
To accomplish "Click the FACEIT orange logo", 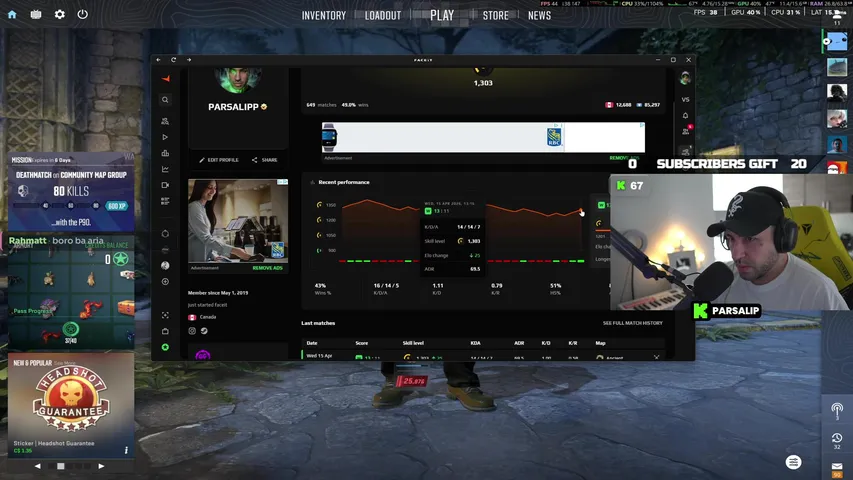I will [x=165, y=79].
